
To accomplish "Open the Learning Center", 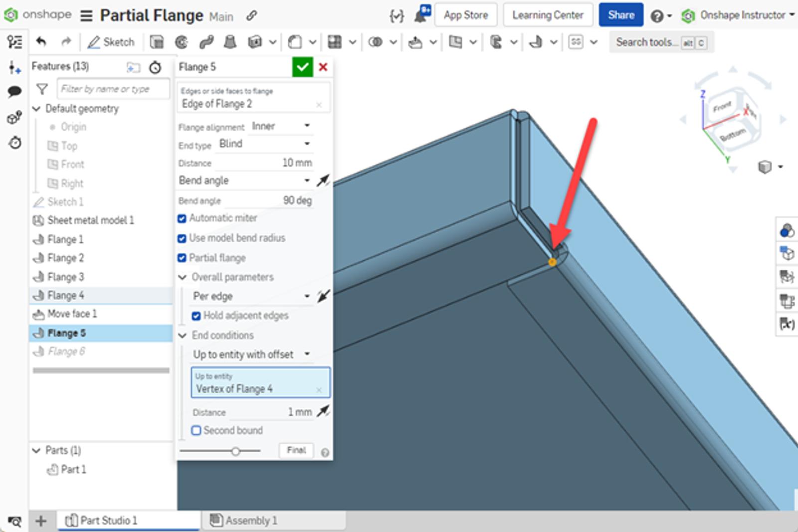I will tap(548, 15).
